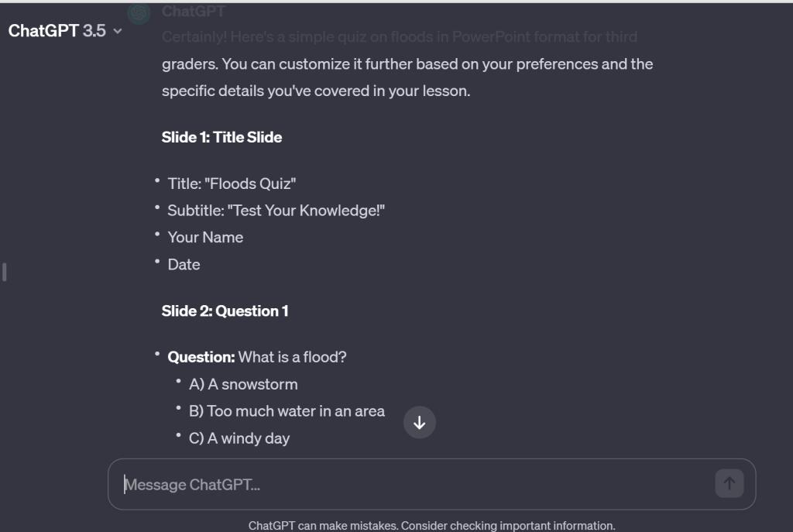The image size is (793, 532).
Task: Click the ChatGPT sender name above the response
Action: pos(194,11)
